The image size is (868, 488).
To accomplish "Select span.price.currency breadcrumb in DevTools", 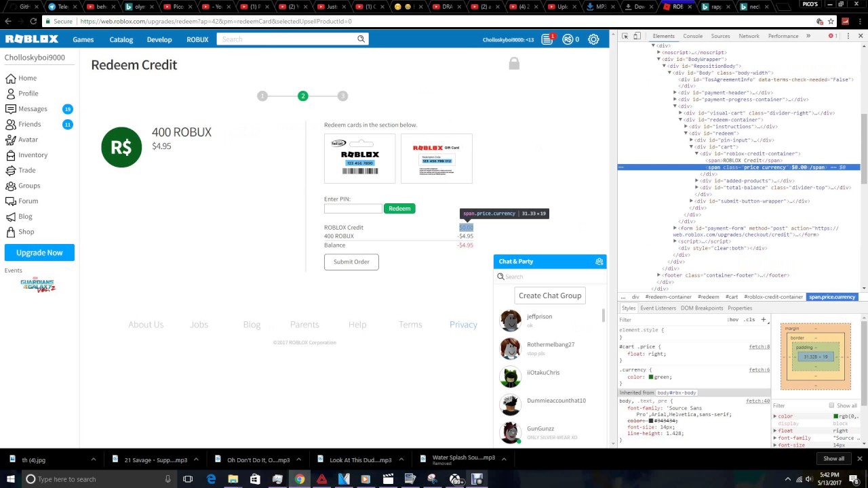I will pyautogui.click(x=832, y=297).
